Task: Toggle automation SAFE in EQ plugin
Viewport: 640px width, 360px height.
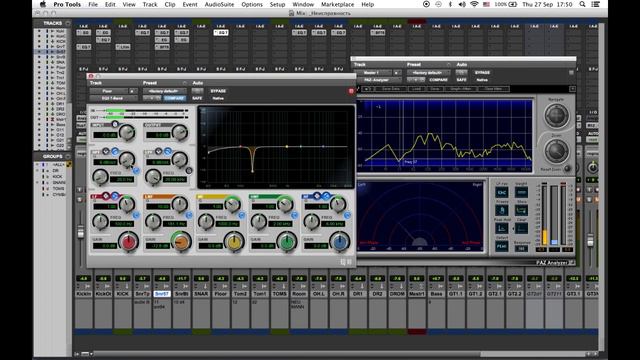Action: click(197, 98)
